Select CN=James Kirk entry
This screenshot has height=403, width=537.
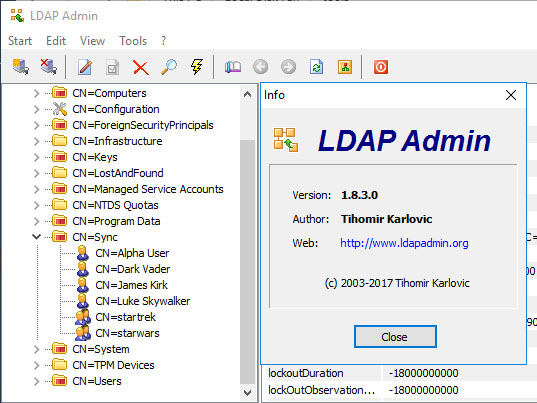[x=132, y=285]
